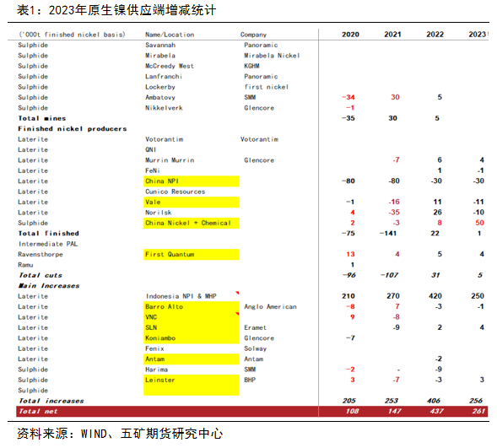The width and height of the screenshot is (497, 448).
Task: Select the Total cuts row label
Action: [41, 275]
